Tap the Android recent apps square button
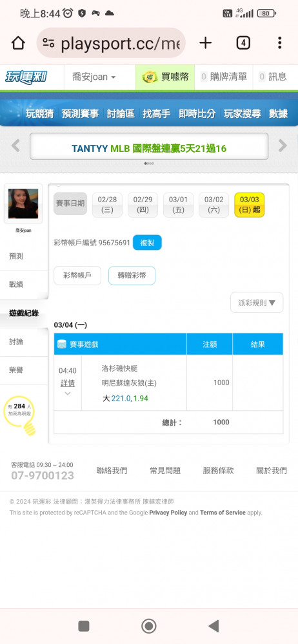The image size is (298, 644). (x=84, y=626)
